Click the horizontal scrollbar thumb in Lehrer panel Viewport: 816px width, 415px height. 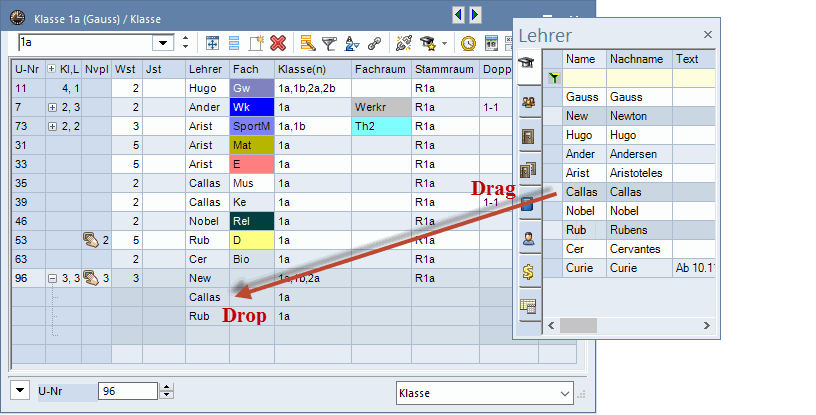point(578,325)
